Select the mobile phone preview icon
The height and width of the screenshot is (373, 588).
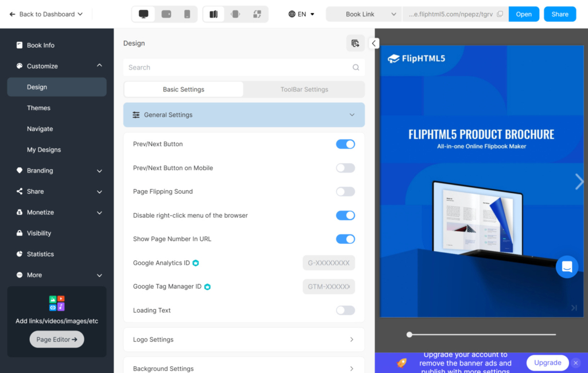click(186, 14)
